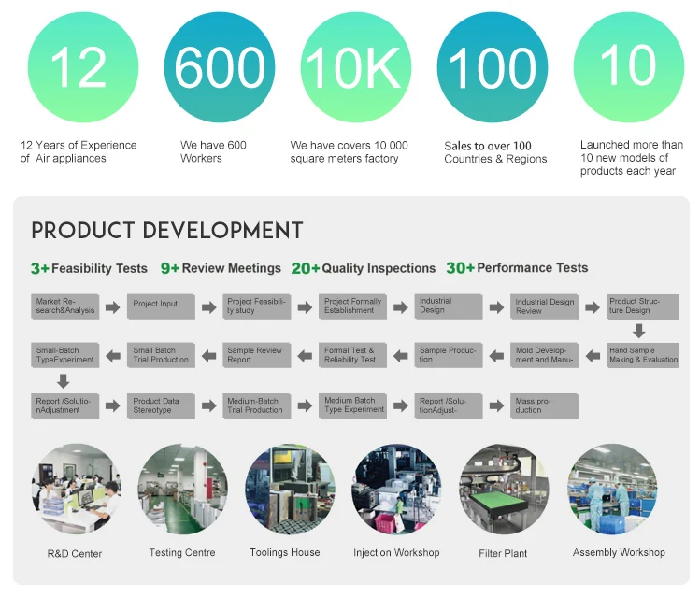This screenshot has height=597, width=700.
Task: Click the Formal Test & Reliability Test box
Action: pos(352,355)
